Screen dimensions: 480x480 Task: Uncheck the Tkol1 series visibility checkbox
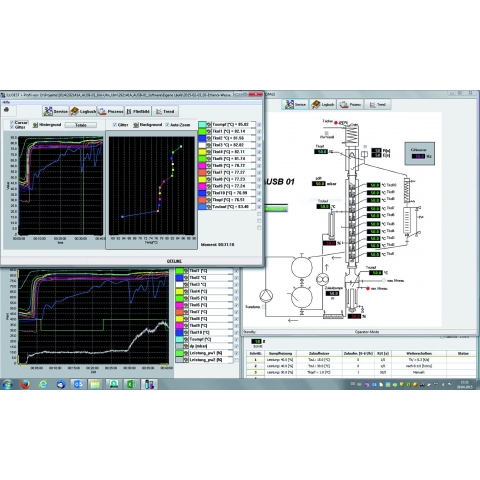click(259, 131)
